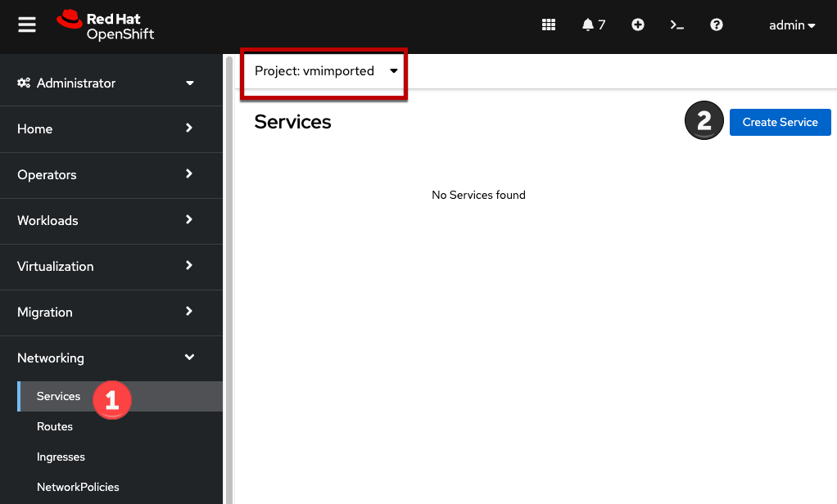Open the Project: vmimported dropdown
This screenshot has height=504, width=837.
tap(324, 71)
